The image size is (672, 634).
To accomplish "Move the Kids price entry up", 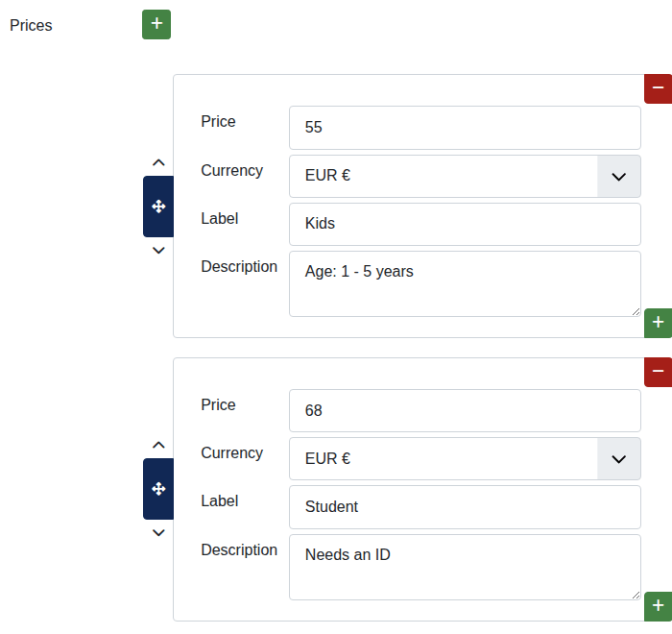I will tap(158, 162).
